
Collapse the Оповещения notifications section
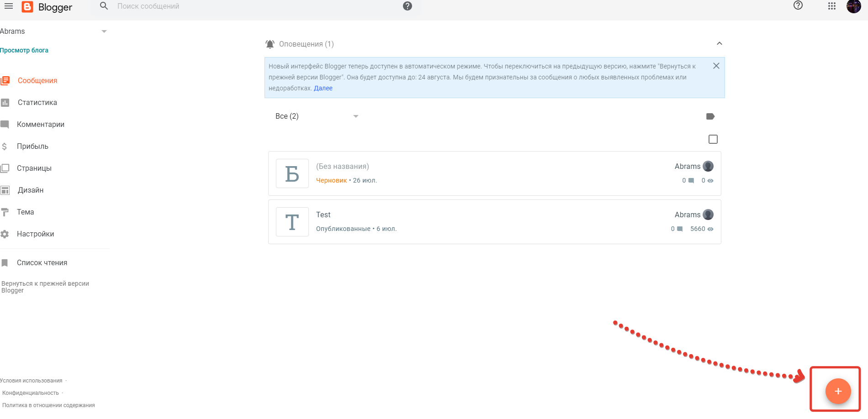click(719, 44)
